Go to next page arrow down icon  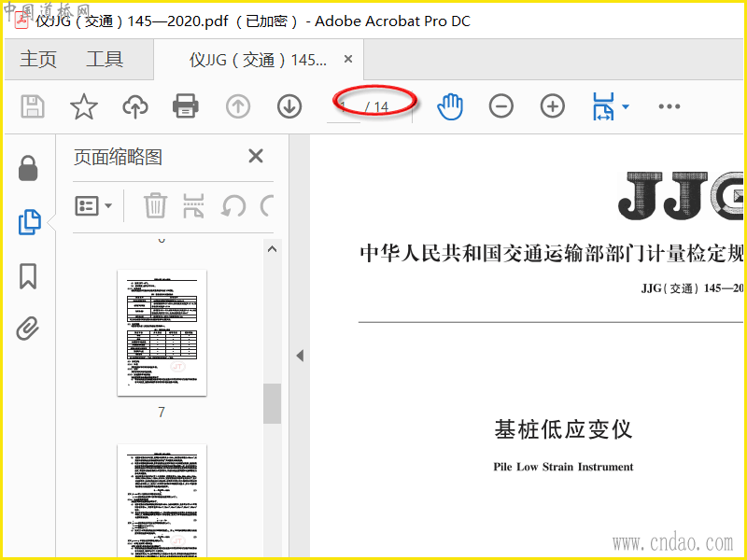(289, 106)
